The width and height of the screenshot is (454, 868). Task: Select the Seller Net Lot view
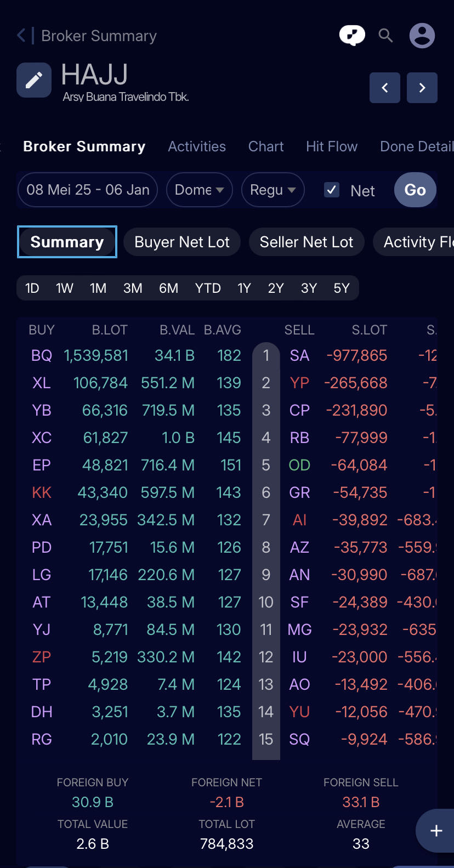coord(306,242)
